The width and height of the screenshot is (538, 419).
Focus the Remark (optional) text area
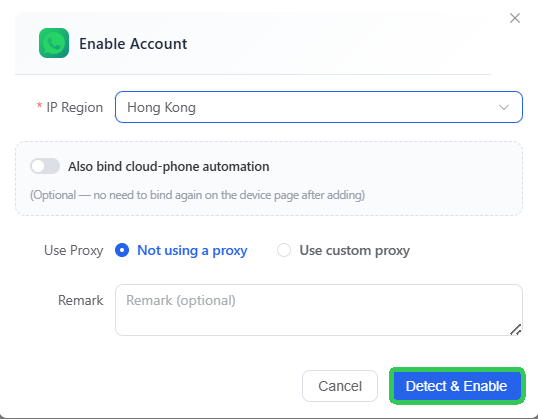[x=319, y=310]
